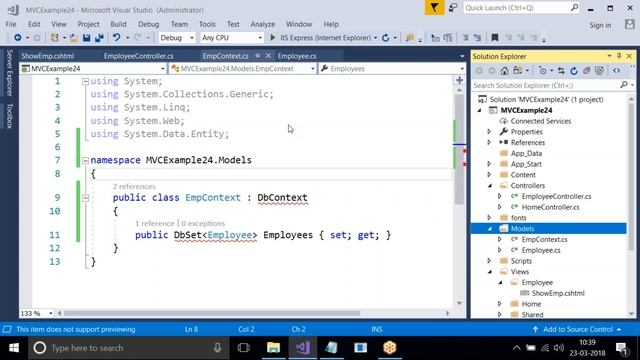
Task: Switch to the Employee.cs tab
Action: (297, 56)
